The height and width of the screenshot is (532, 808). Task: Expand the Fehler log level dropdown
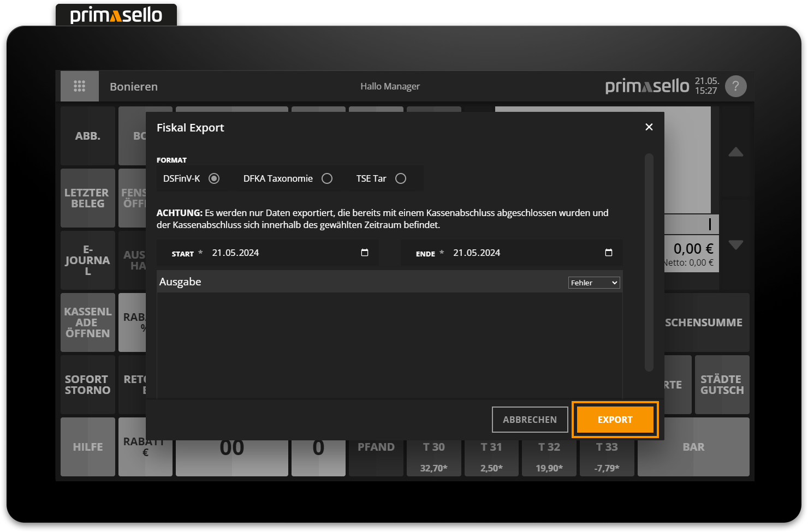click(594, 283)
